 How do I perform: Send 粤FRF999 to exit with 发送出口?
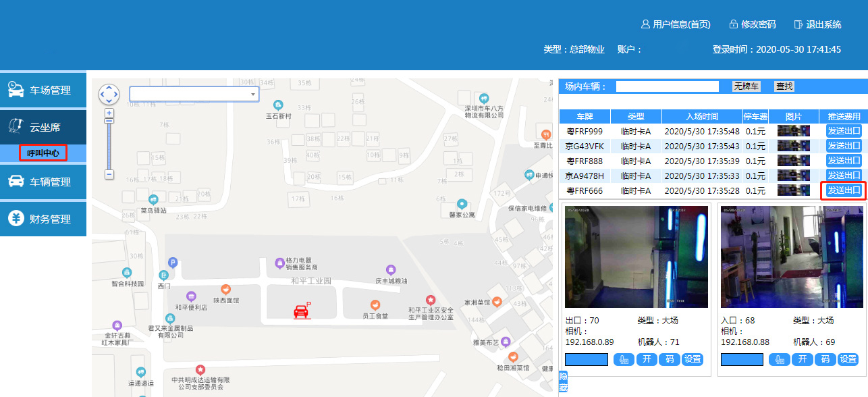[x=844, y=131]
